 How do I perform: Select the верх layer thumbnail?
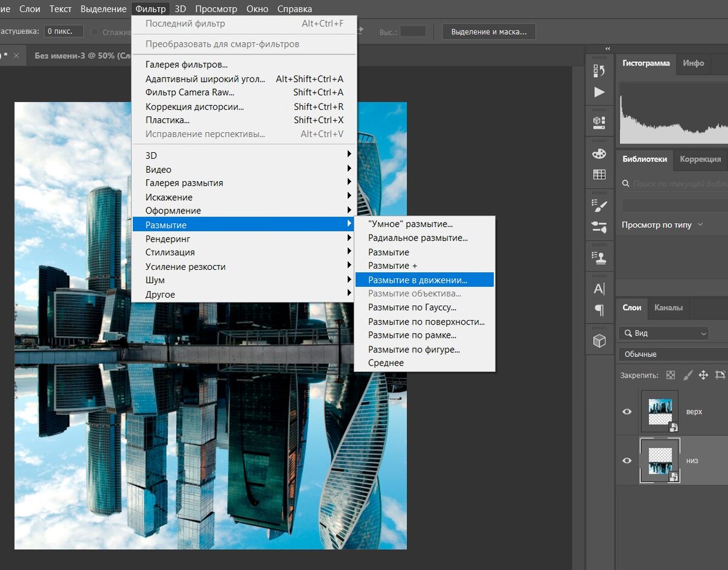pos(660,412)
